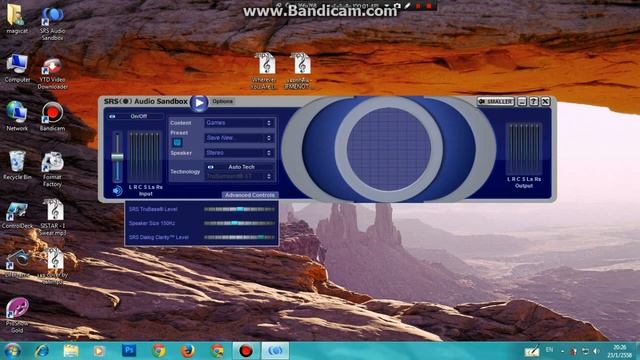The image size is (640, 360).
Task: Select the Freedom Gold desktop icon
Action: tap(17, 315)
